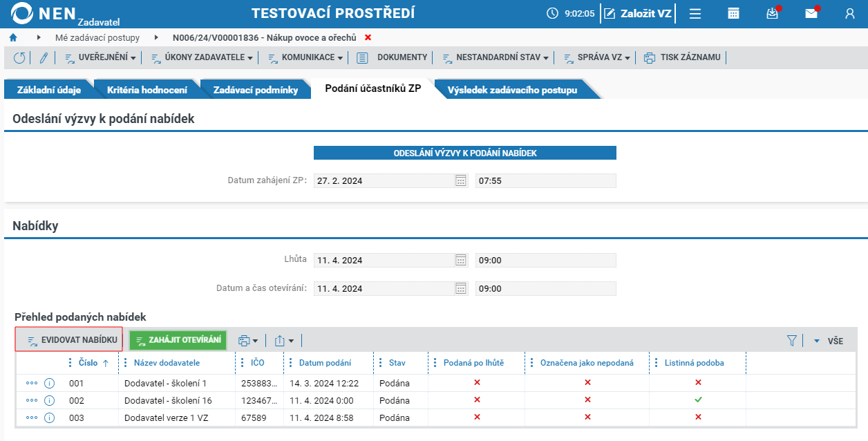Open calendar picker for Datum a čas otevírání
The width and height of the screenshot is (868, 441).
click(x=461, y=288)
